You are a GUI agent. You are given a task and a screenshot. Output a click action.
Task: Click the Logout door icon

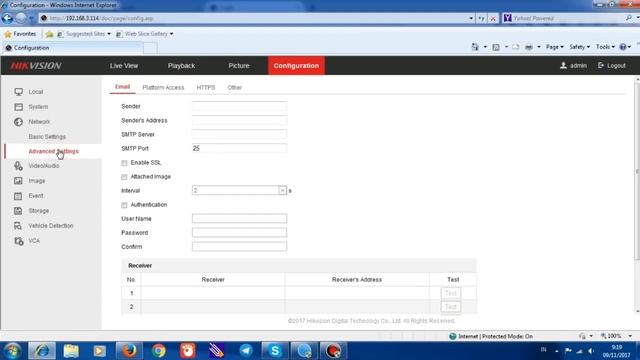(x=601, y=65)
